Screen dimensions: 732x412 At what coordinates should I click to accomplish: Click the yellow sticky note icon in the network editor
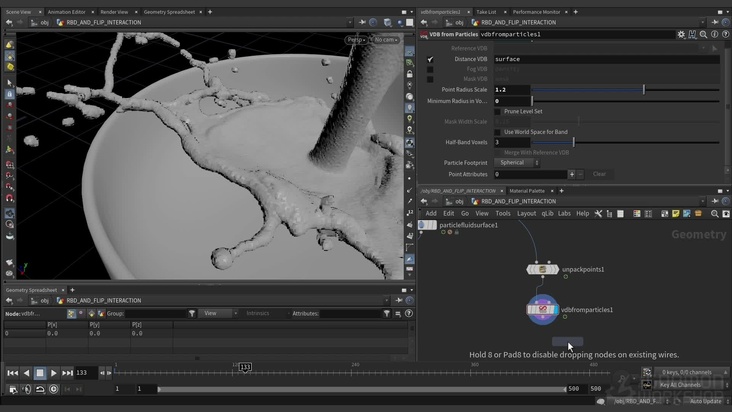click(x=676, y=213)
